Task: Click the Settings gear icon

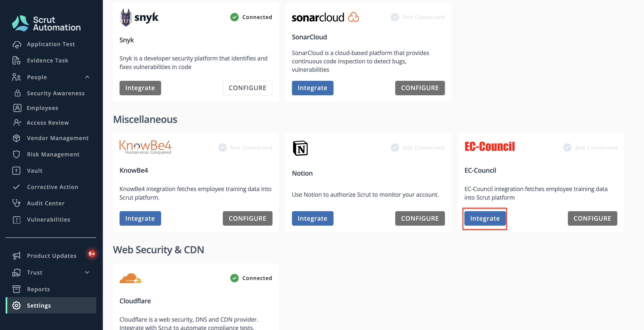Action: [16, 306]
